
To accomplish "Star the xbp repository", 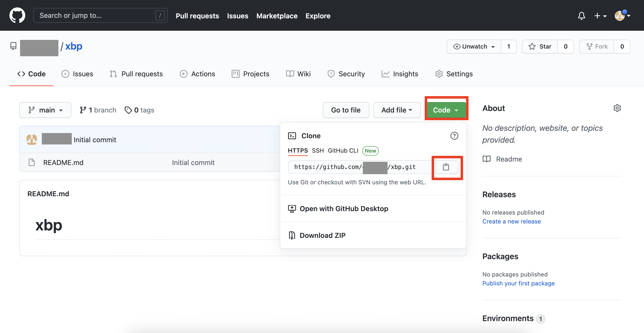I will click(x=540, y=47).
